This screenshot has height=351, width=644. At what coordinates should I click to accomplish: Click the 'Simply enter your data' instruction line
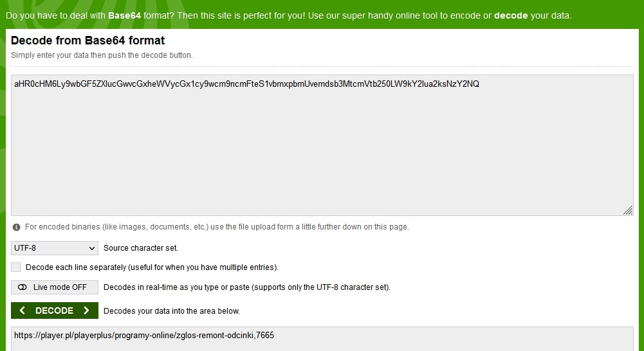pos(102,55)
